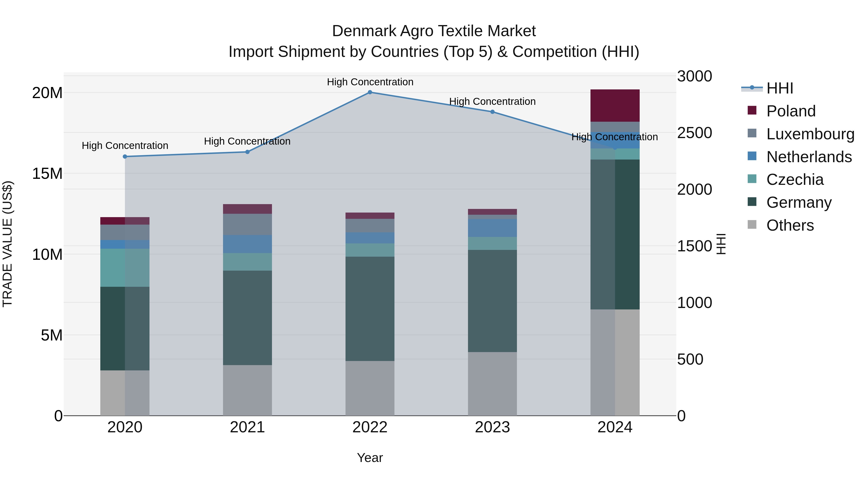The height and width of the screenshot is (488, 868).
Task: Click the 2023 x-axis label
Action: (492, 427)
